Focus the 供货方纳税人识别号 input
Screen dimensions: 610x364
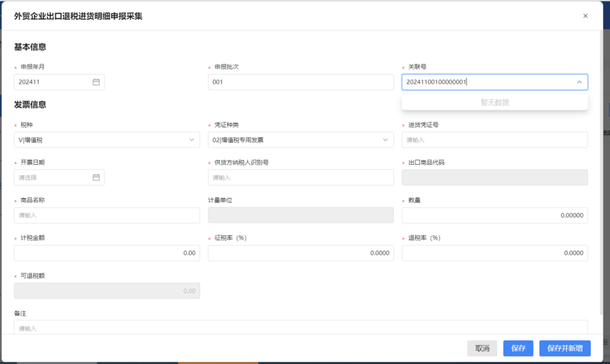[300, 177]
